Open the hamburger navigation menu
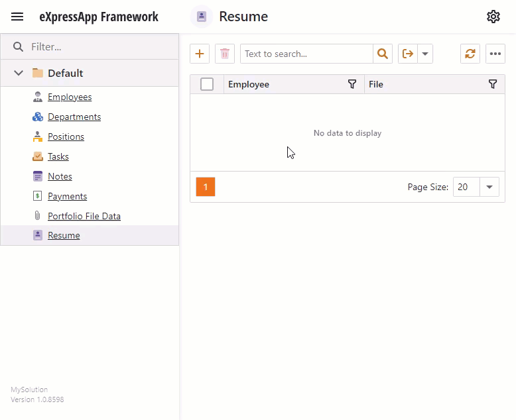This screenshot has height=420, width=516. pyautogui.click(x=17, y=17)
